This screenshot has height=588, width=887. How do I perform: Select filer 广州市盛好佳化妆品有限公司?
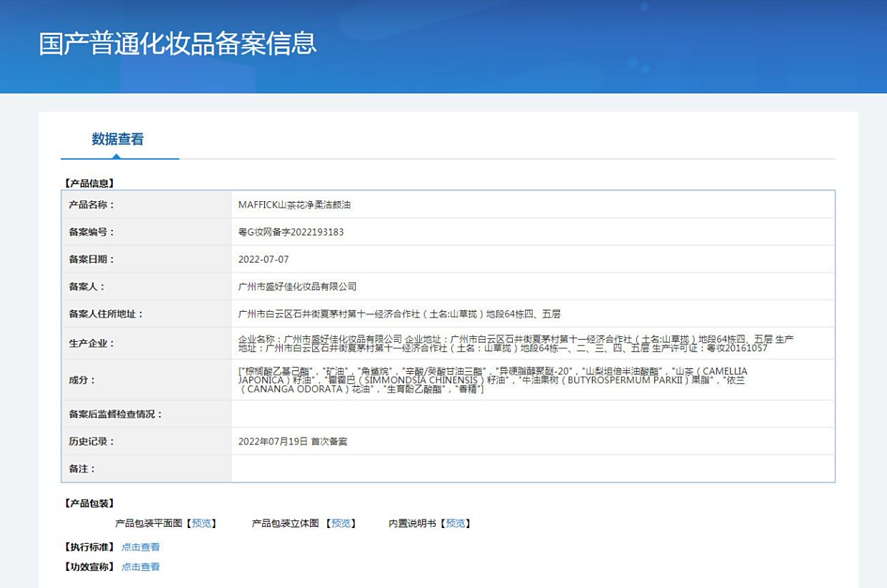click(297, 286)
